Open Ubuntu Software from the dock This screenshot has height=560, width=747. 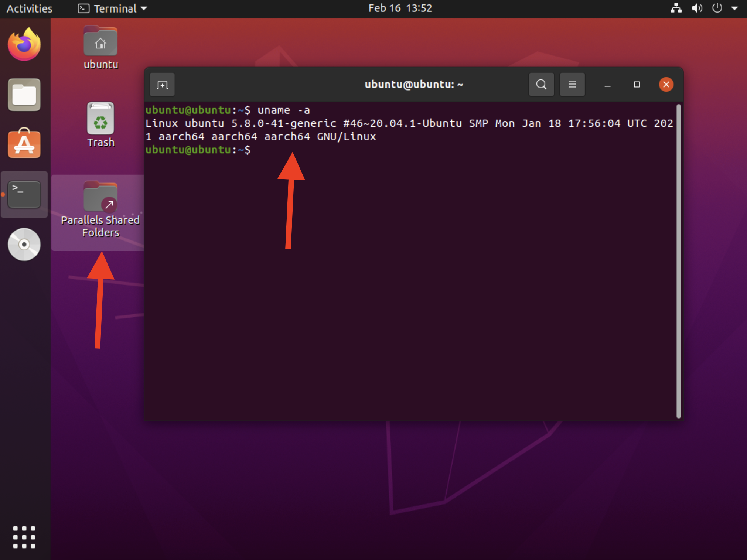(x=24, y=144)
